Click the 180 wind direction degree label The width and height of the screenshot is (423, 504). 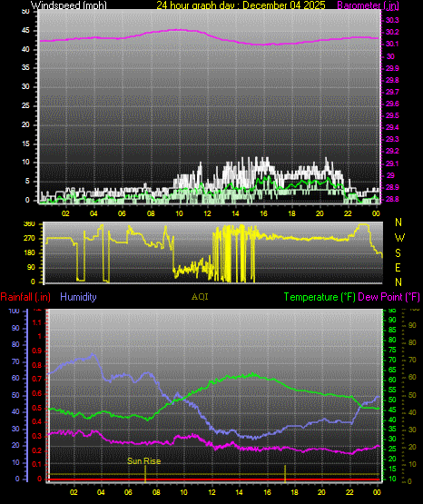29,253
